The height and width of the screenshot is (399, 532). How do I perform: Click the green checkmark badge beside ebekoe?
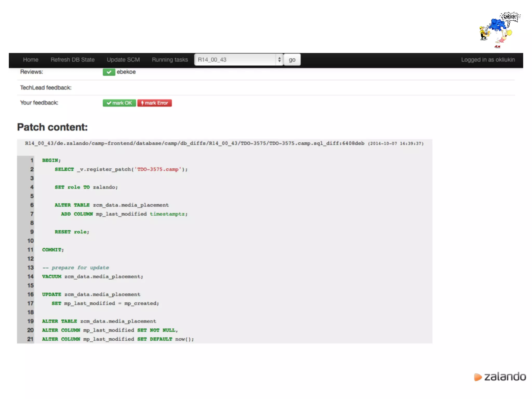109,72
